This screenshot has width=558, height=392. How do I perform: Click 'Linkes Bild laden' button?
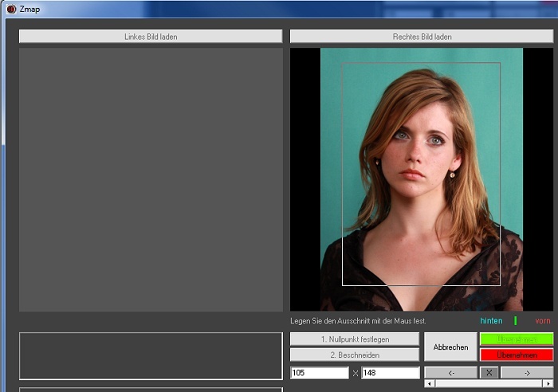tap(151, 37)
